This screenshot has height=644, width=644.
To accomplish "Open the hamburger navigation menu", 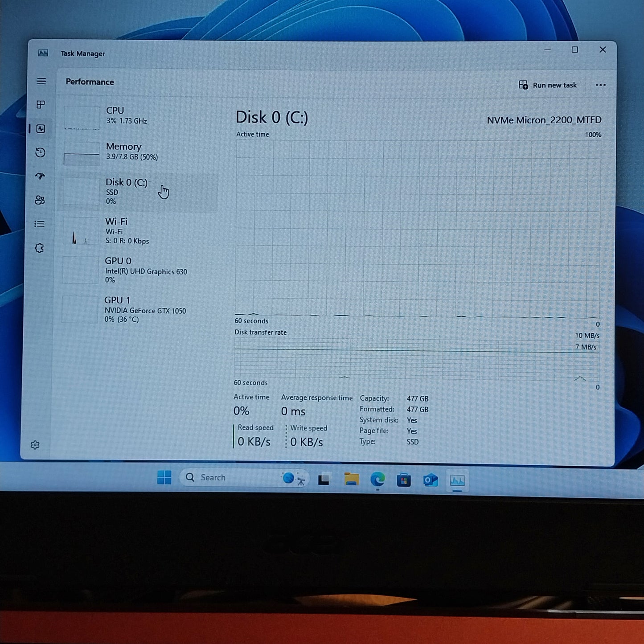I will pos(41,81).
